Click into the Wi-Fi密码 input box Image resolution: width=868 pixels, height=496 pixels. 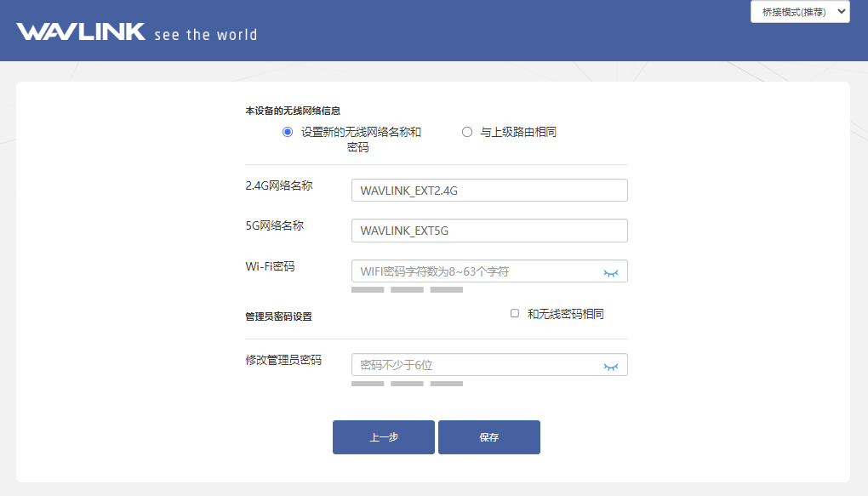click(x=477, y=271)
